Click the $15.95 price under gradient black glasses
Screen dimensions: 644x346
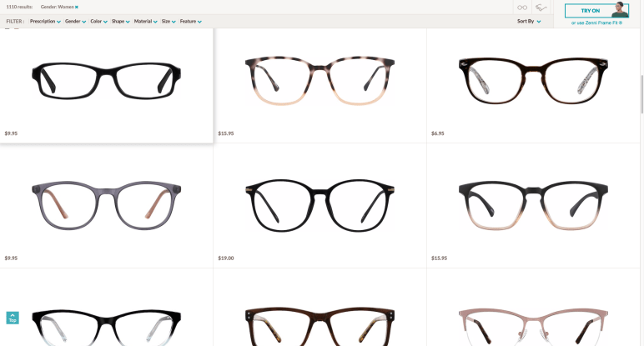pos(439,258)
